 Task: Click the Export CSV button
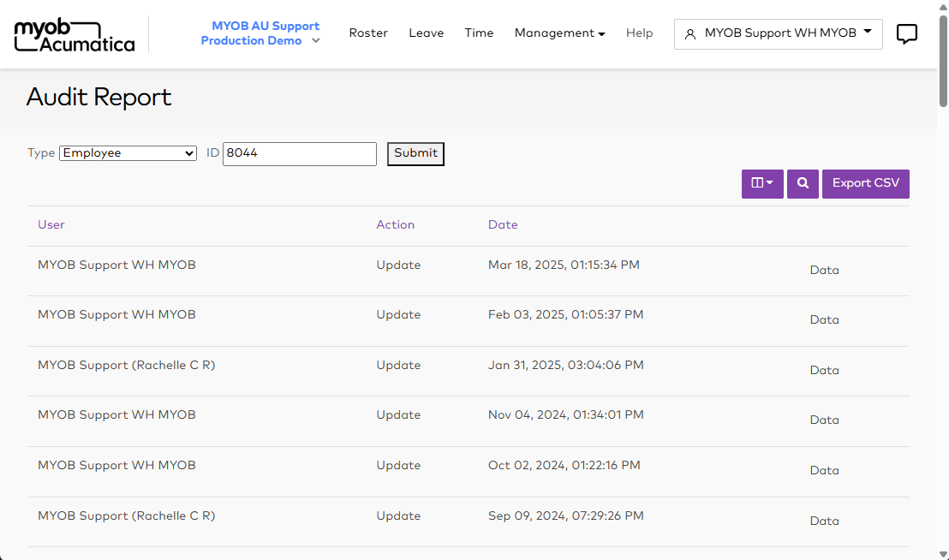click(865, 183)
